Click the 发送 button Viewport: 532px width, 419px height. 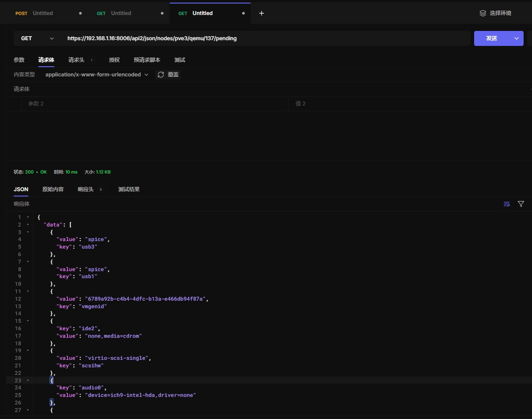[x=491, y=38]
